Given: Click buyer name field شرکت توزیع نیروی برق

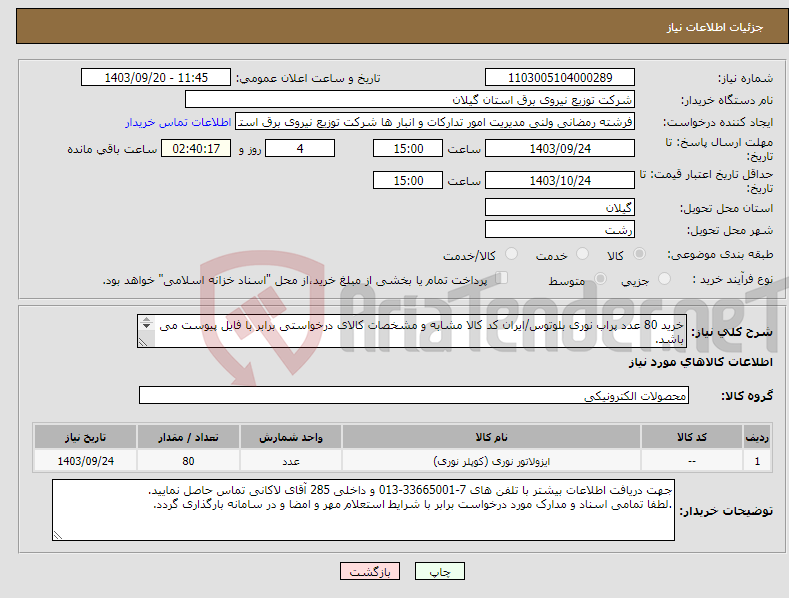Looking at the screenshot, I should [x=410, y=100].
